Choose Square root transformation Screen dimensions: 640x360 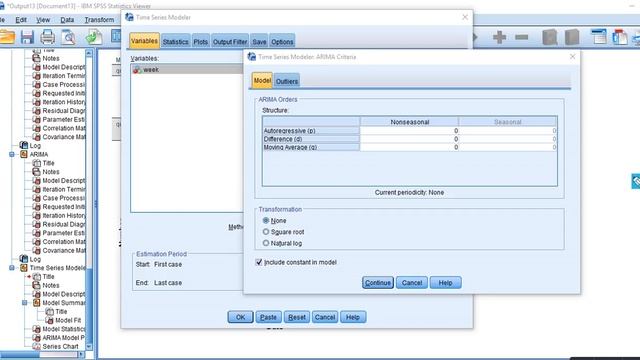[266, 232]
